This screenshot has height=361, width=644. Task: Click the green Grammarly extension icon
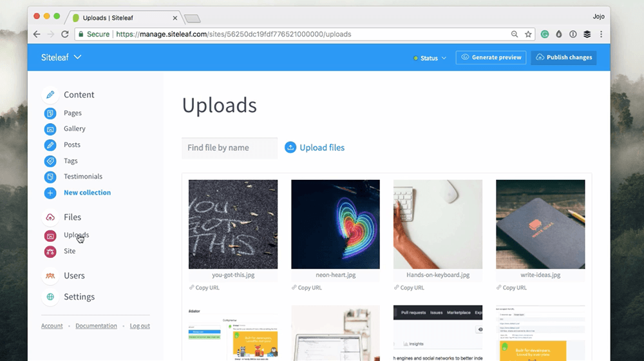(545, 34)
